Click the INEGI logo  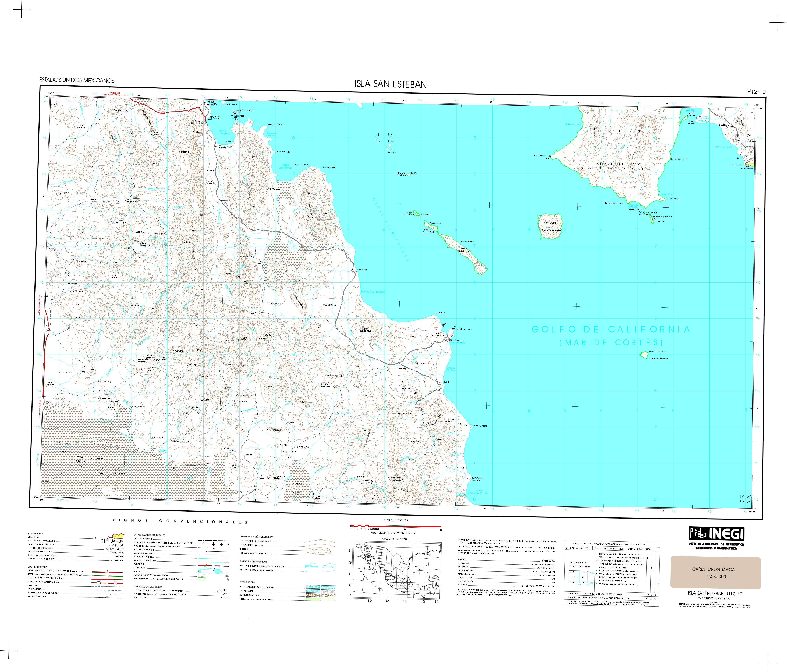tap(716, 534)
